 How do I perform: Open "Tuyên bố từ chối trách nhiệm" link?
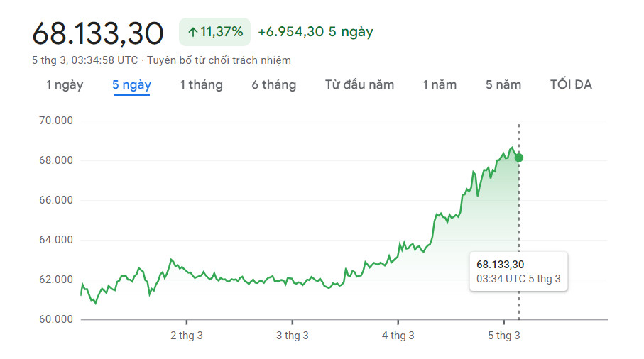click(219, 60)
